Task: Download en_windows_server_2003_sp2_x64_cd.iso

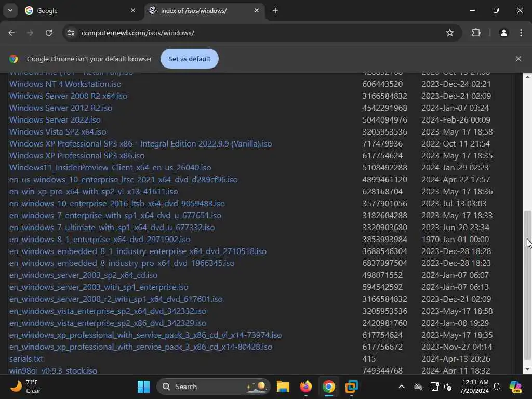Action: [x=83, y=275]
